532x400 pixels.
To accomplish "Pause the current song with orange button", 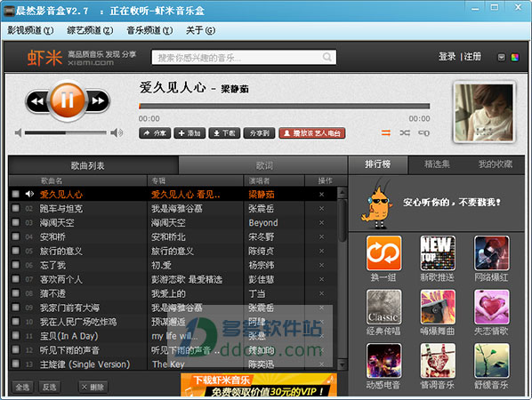I will pyautogui.click(x=68, y=100).
